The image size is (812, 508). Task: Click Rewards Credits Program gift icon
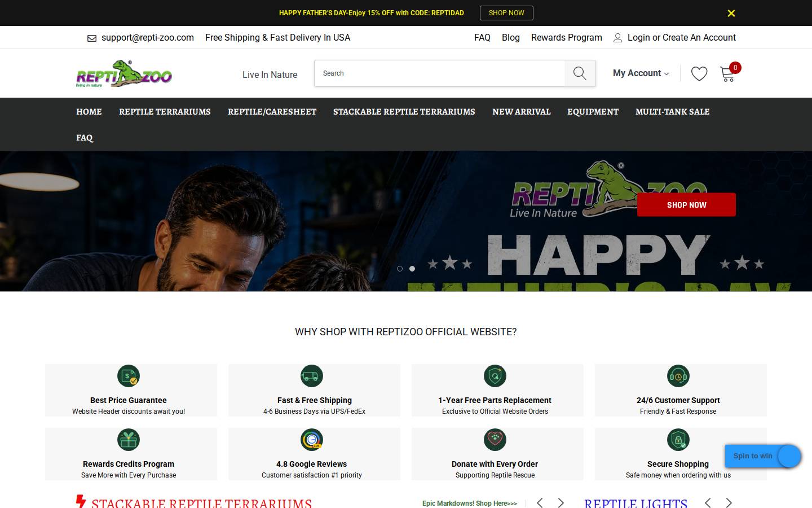(129, 440)
